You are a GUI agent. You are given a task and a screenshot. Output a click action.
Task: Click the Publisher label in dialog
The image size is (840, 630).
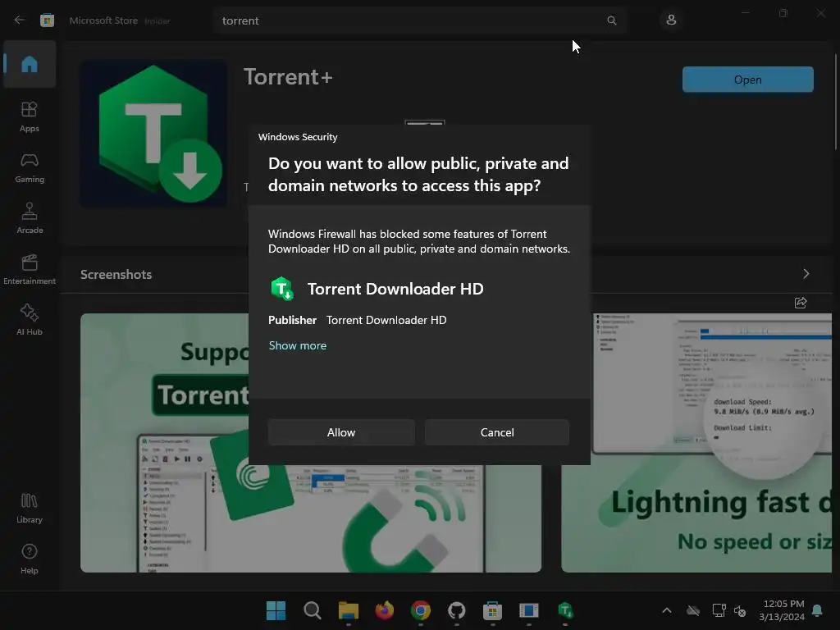point(292,320)
